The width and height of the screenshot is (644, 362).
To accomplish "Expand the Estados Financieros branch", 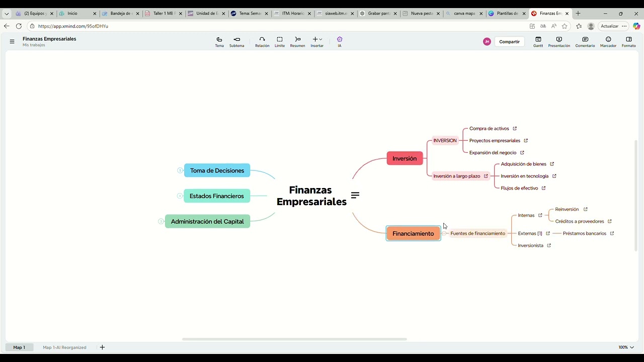I will click(x=180, y=196).
